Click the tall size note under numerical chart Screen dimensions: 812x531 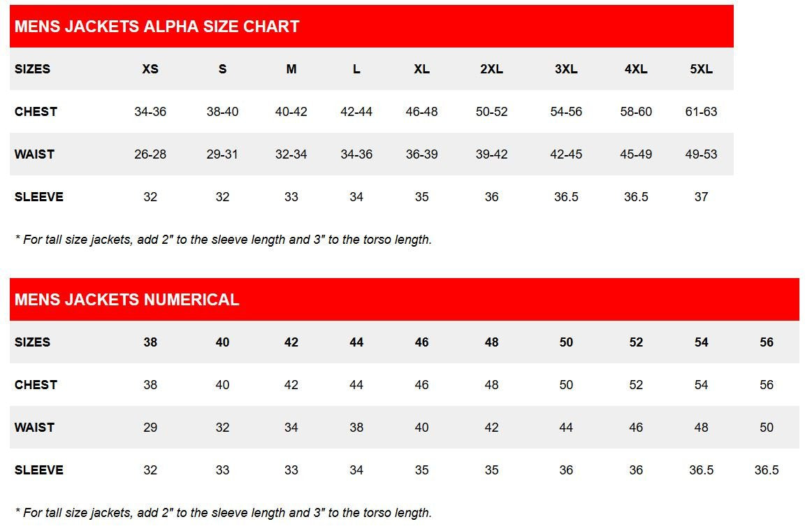[x=223, y=513]
